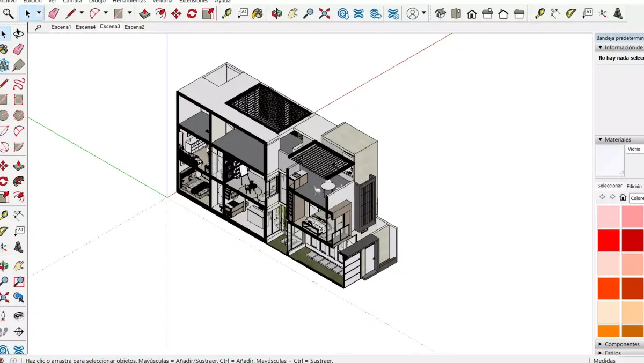
Task: Open the Line tool dropdown arrow
Action: 82,13
